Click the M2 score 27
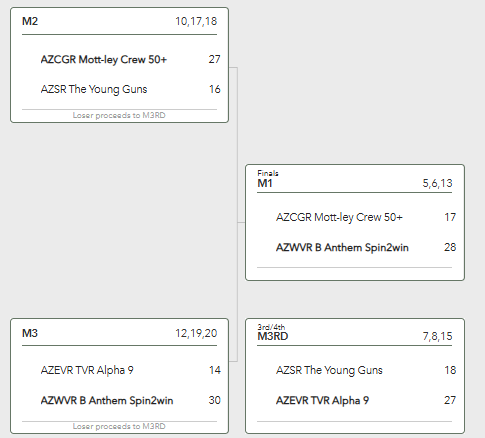 click(x=214, y=59)
